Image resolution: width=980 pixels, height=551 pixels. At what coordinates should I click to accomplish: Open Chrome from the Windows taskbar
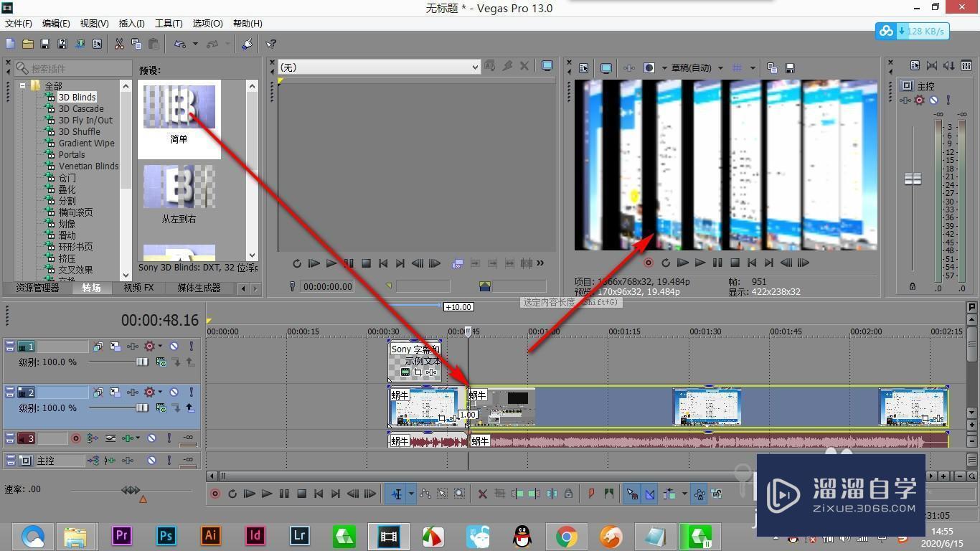[567, 536]
